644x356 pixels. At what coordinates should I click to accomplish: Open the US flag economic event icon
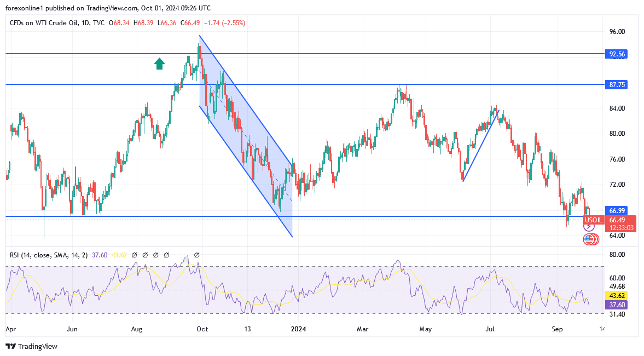click(x=590, y=239)
